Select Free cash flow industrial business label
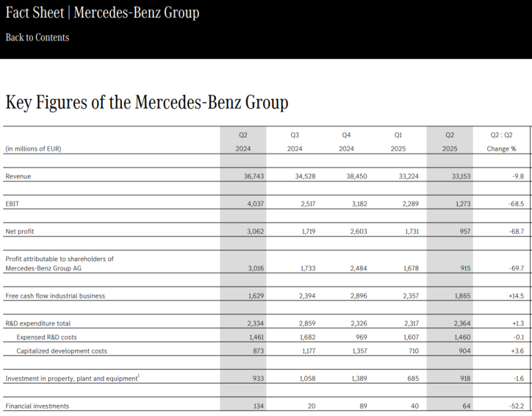This screenshot has height=416, width=532. 55,296
